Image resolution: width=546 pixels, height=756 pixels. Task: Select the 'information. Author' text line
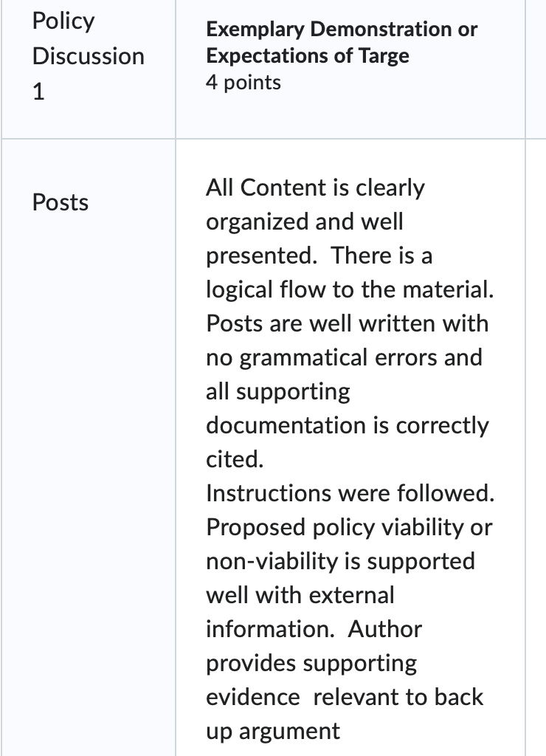[314, 629]
